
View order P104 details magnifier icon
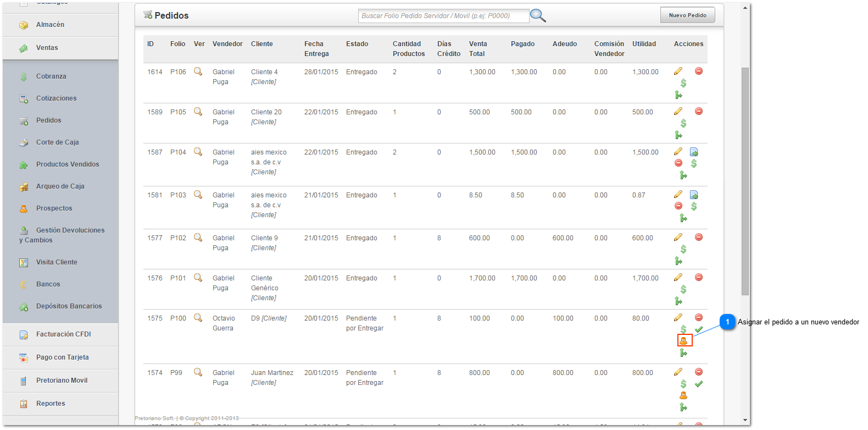[198, 152]
